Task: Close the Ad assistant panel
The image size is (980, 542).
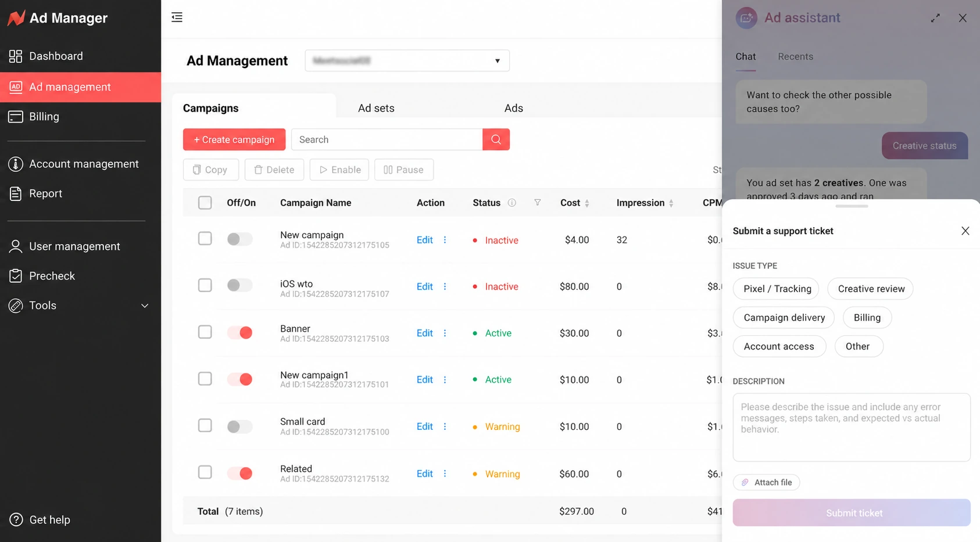Action: (963, 18)
